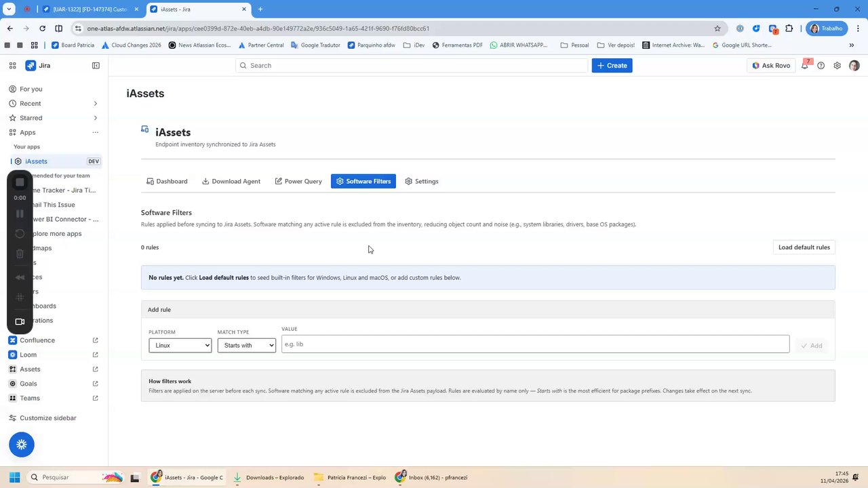Open the iDev bookmarks folder
This screenshot has width=868, height=488.
414,45
